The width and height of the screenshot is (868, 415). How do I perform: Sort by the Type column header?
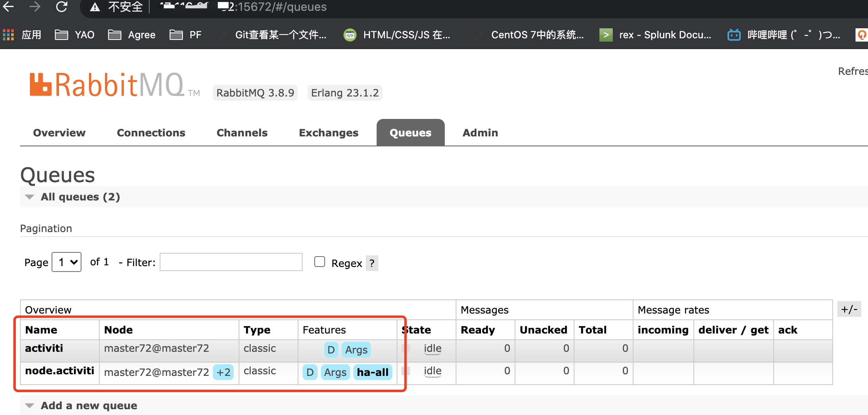click(x=257, y=330)
